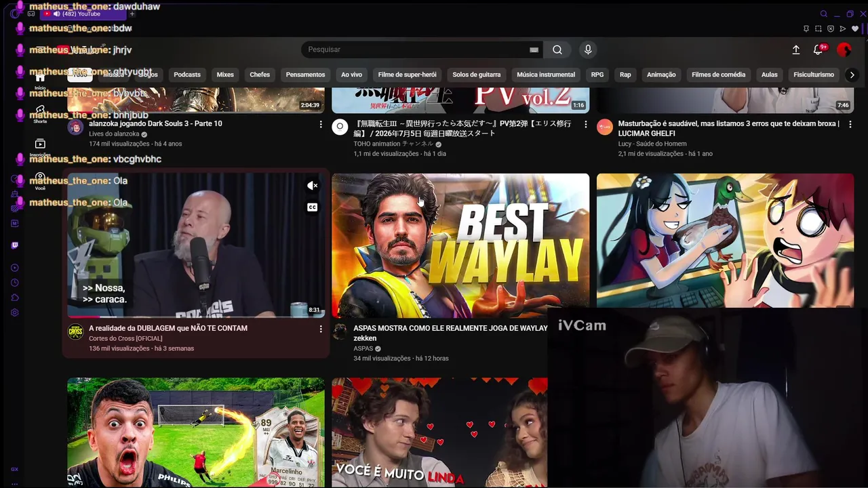Open options for the TOHO animation video
Viewport: 868px width, 488px height.
pyautogui.click(x=585, y=124)
